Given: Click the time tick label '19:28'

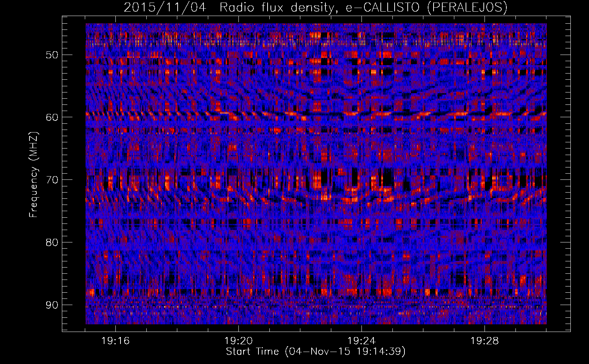Looking at the screenshot, I should pyautogui.click(x=485, y=341).
